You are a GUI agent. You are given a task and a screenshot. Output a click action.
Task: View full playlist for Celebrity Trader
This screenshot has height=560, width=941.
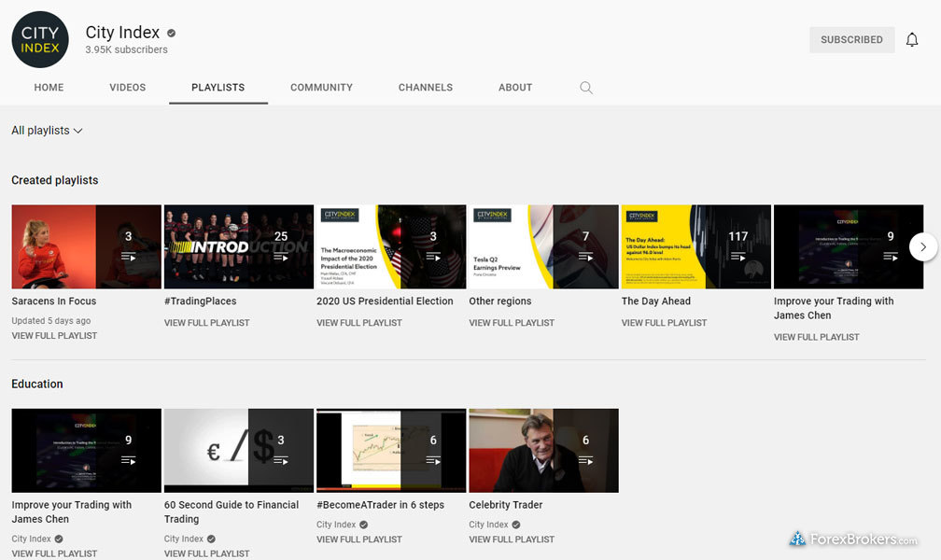[x=512, y=539]
